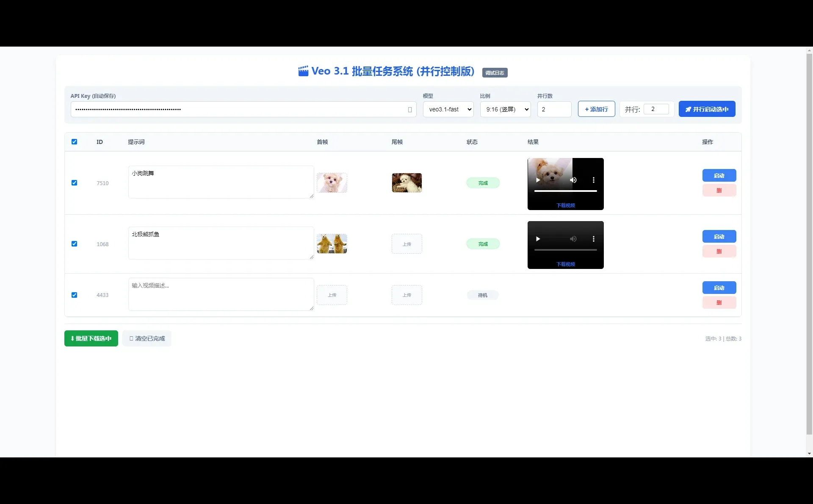Click 批量下载选中 to download selected videos
Viewport: 813px width, 504px height.
click(x=91, y=338)
